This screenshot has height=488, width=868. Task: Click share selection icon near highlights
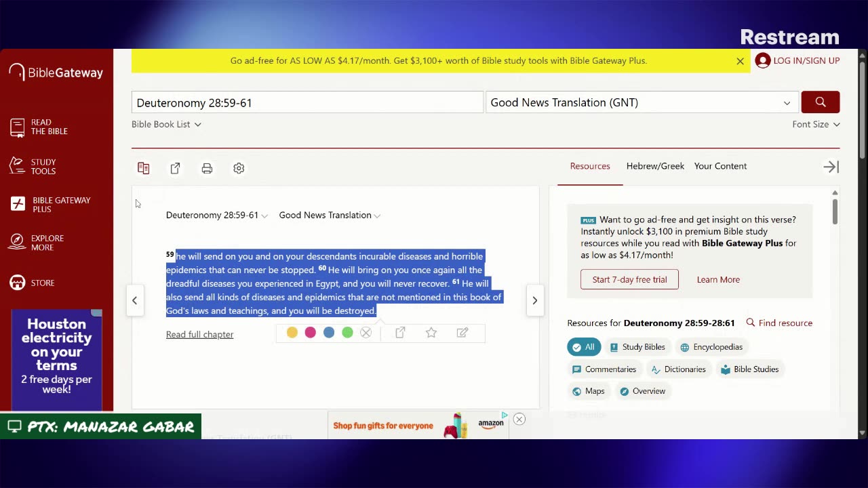(x=400, y=333)
